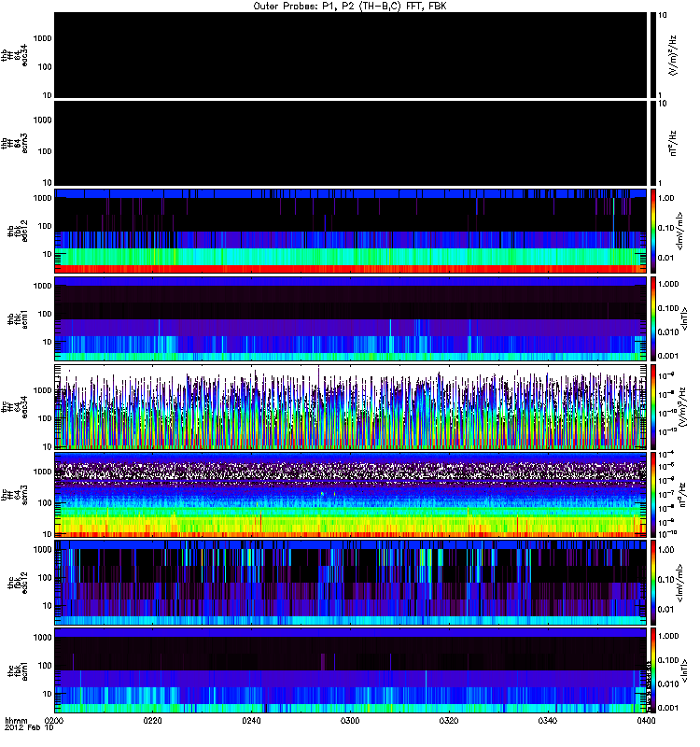This screenshot has width=700, height=747.
Task: Click the '2012 Feb 10' date label
Action: (27, 729)
